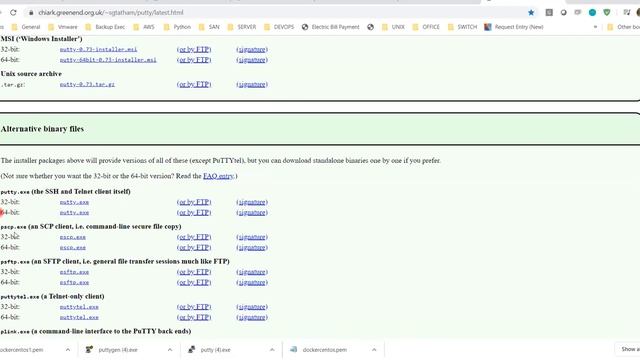Reload the page with the refresh icon
Viewport: 640px width, 360px height.
coord(13,13)
